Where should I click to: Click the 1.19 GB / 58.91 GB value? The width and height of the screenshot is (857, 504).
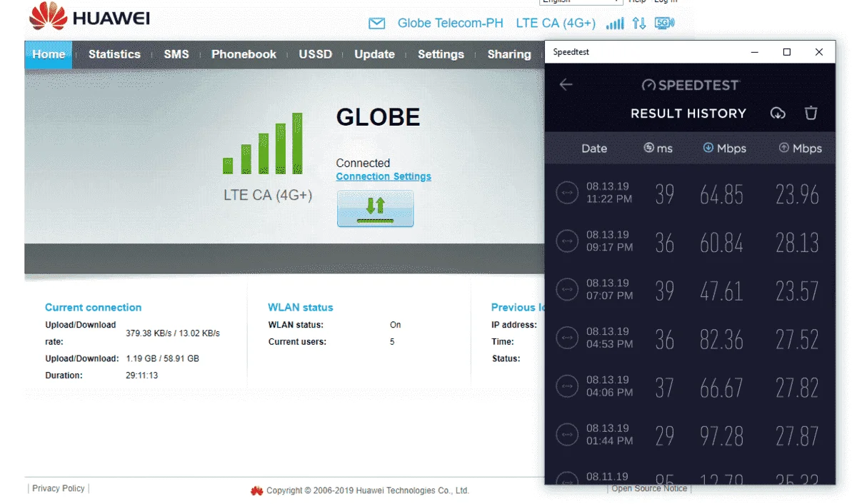[x=162, y=358]
